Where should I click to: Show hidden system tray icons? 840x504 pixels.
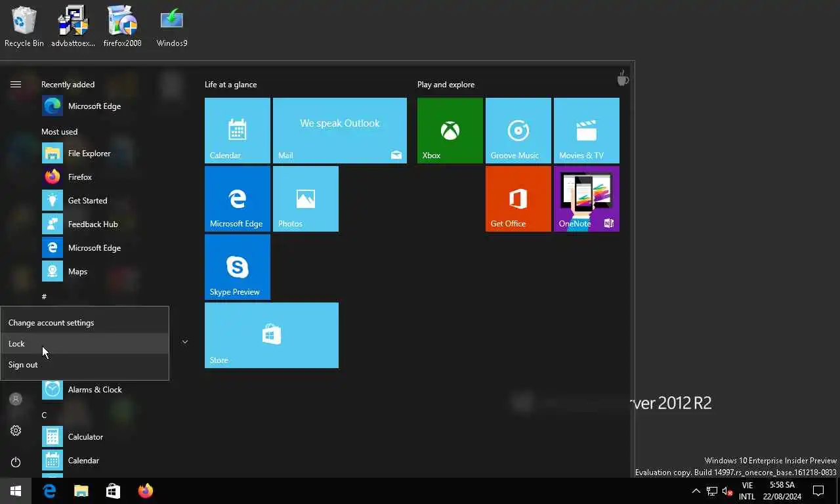(696, 491)
